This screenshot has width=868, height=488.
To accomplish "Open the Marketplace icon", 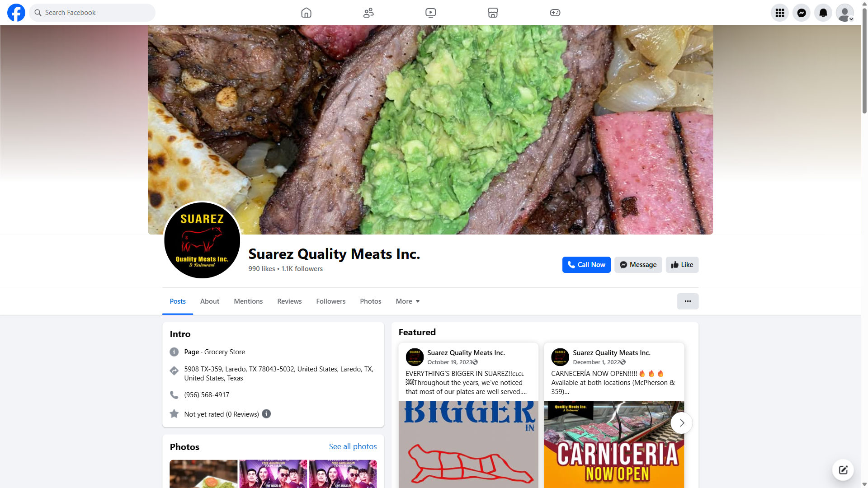I will click(493, 13).
